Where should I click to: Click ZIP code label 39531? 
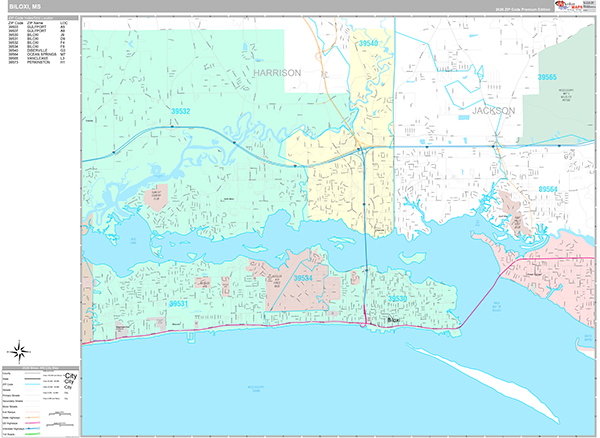179,302
